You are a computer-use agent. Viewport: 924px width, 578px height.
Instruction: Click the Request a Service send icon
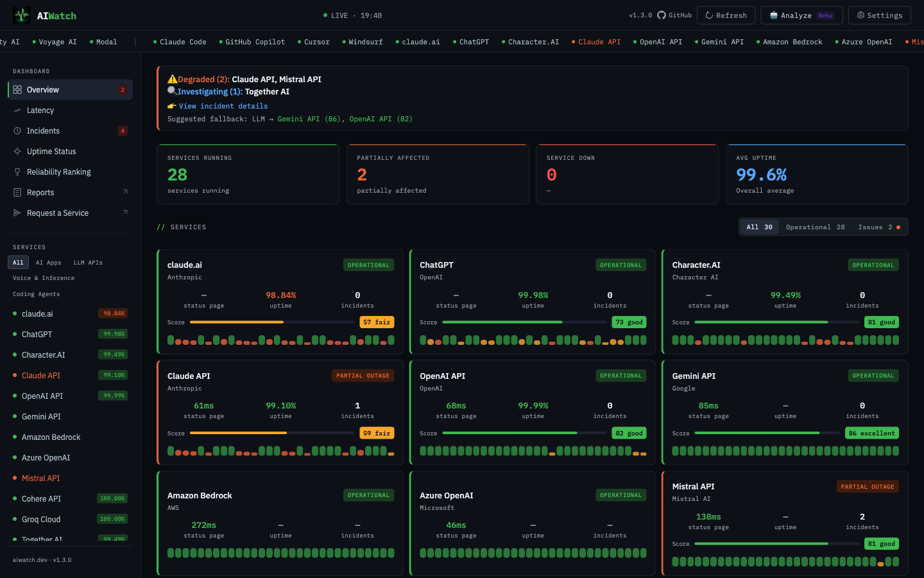pos(17,213)
